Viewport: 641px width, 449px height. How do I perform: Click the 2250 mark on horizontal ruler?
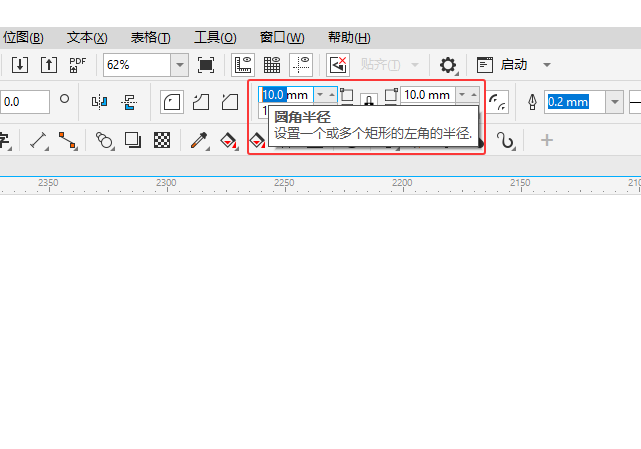point(284,183)
